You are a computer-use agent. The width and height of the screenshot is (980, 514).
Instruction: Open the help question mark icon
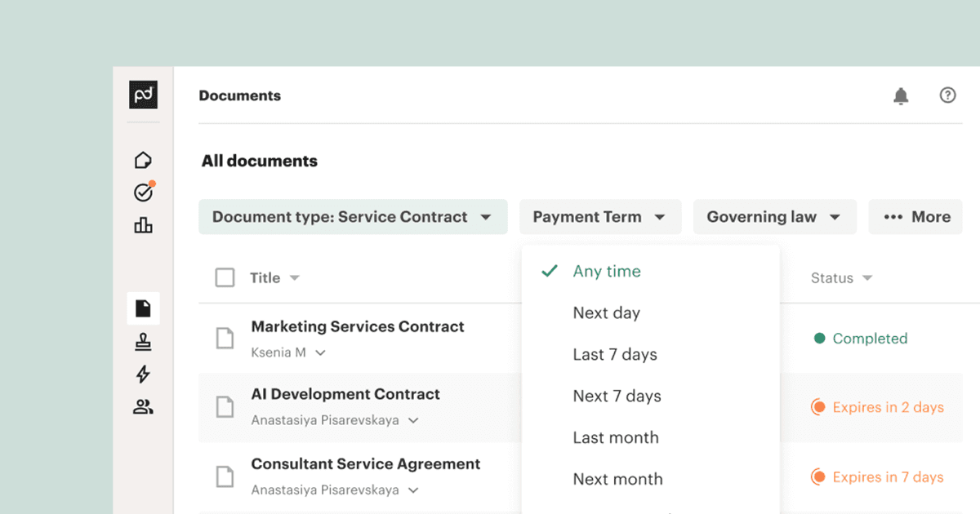tap(947, 95)
